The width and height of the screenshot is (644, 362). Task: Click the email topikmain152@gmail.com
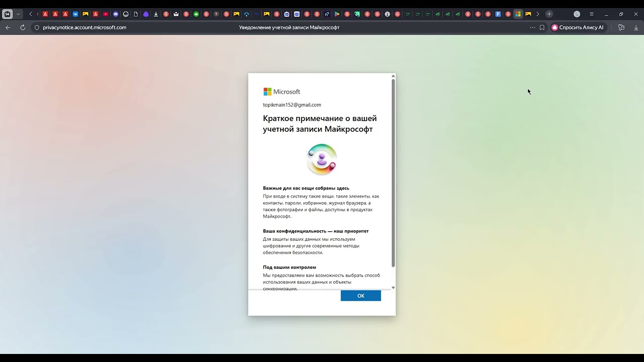[292, 105]
